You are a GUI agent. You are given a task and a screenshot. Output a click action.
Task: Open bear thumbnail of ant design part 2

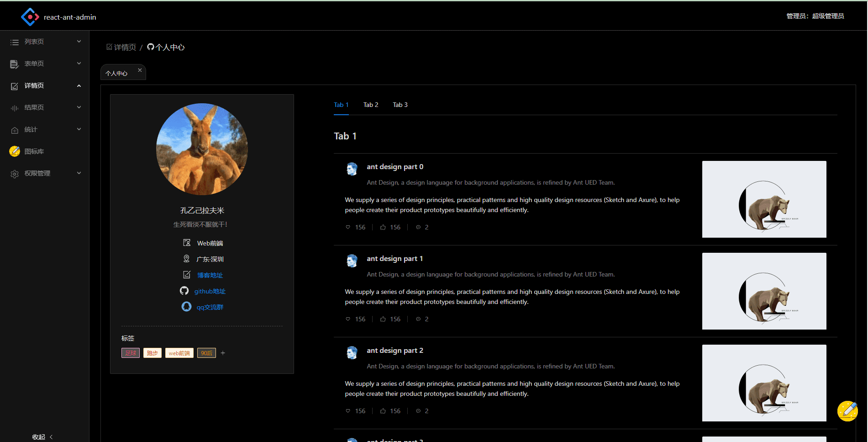coord(764,383)
